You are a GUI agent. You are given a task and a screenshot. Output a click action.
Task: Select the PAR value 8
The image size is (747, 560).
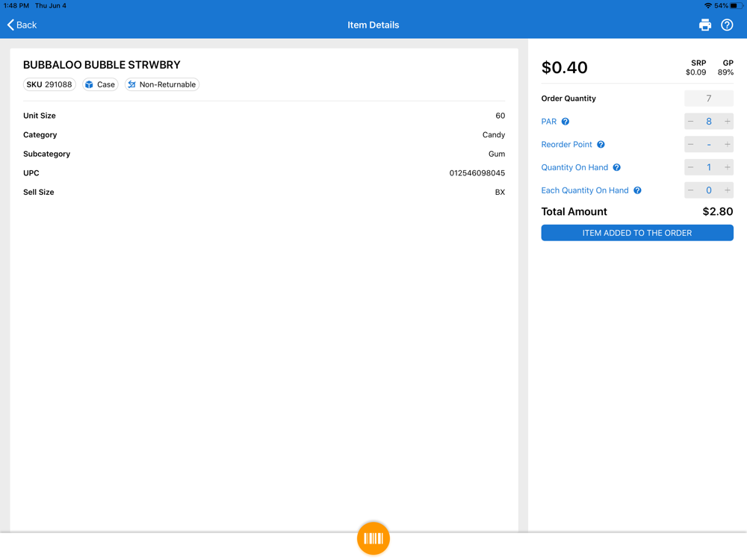coord(709,122)
